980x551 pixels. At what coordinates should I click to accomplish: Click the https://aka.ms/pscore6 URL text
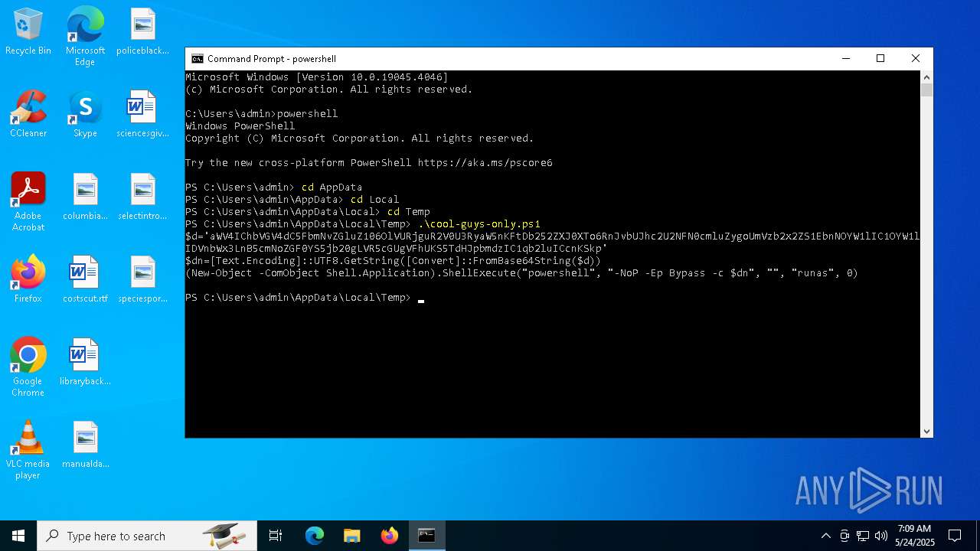pos(485,163)
